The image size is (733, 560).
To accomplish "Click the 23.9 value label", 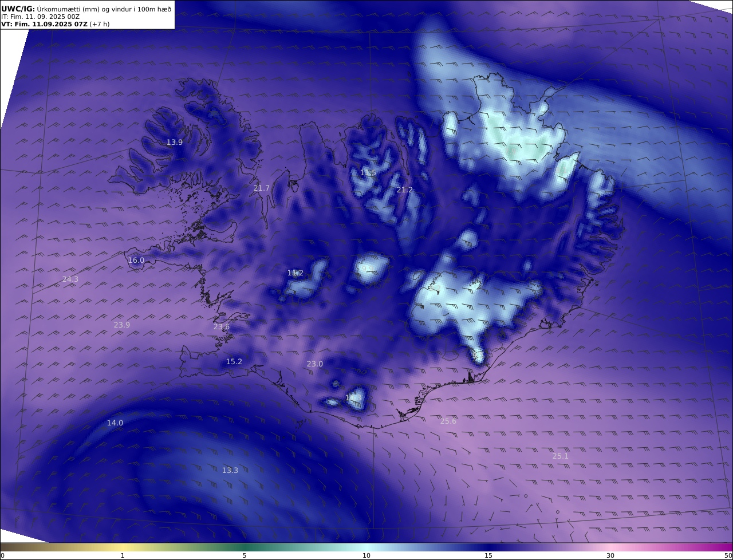I will 121,325.
